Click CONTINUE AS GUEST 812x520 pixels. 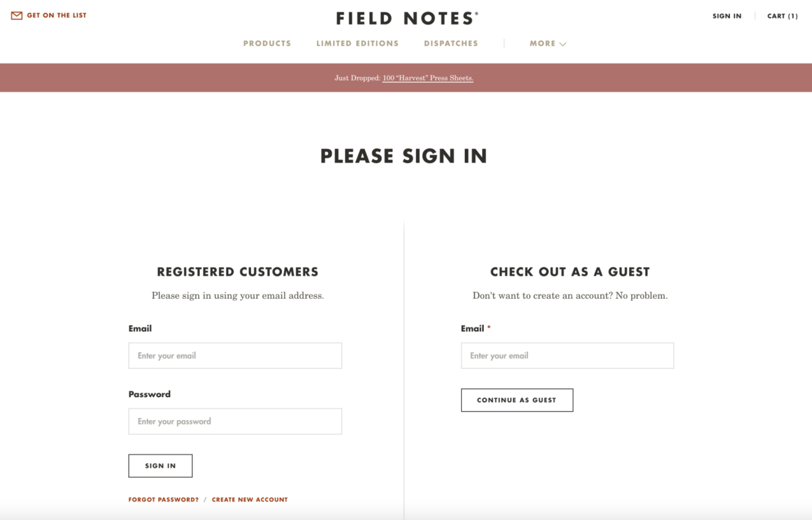tap(516, 400)
